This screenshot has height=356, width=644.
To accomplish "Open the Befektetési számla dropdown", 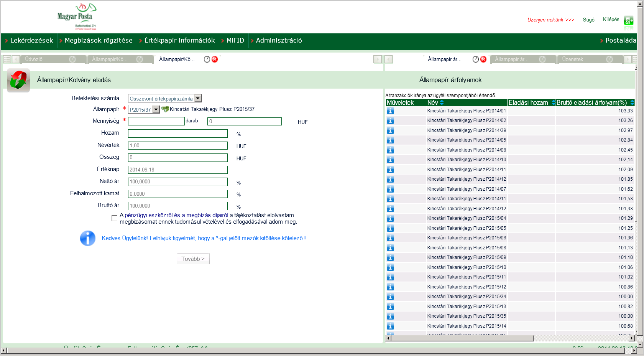I will tap(198, 98).
